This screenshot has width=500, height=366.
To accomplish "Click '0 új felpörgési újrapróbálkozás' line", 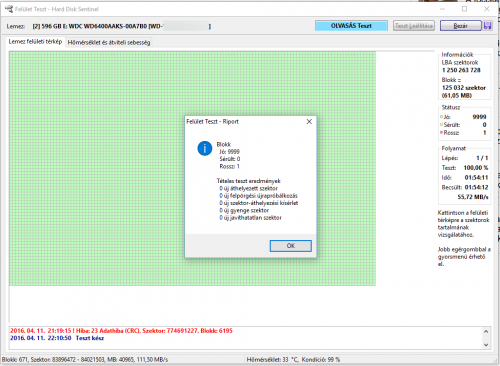I will [x=258, y=196].
